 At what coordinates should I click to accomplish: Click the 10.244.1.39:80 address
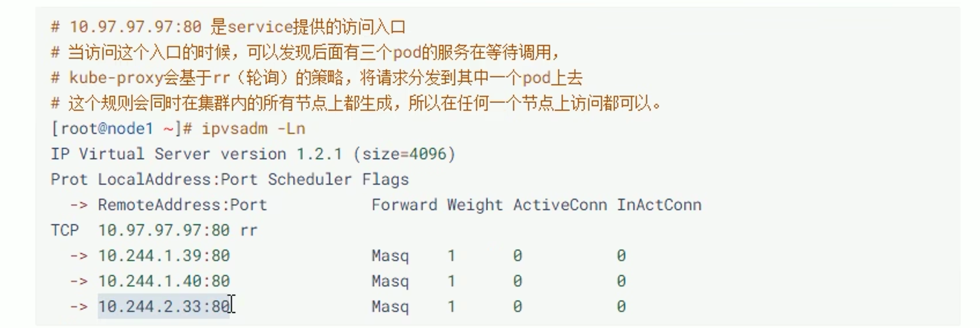[x=163, y=255]
